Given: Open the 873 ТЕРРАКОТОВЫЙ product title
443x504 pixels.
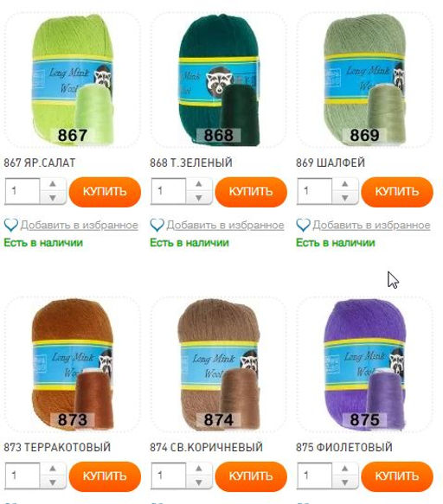Looking at the screenshot, I should 57,447.
